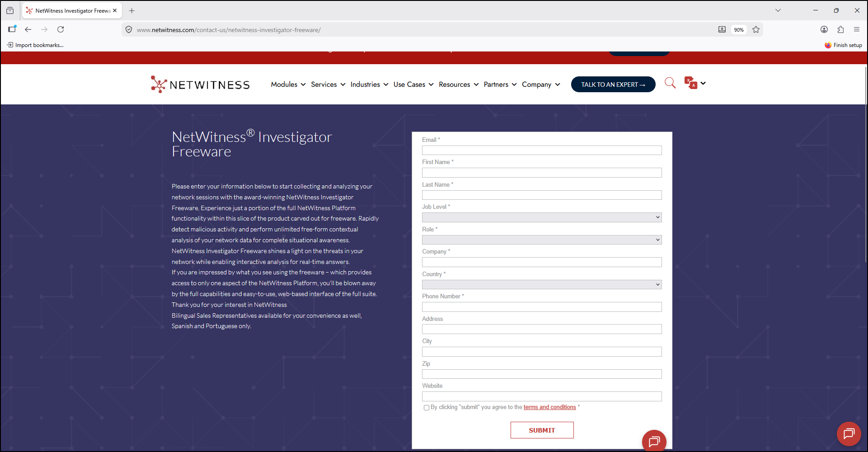Open the sidebar toggle icon
This screenshot has width=868, height=452.
[12, 29]
